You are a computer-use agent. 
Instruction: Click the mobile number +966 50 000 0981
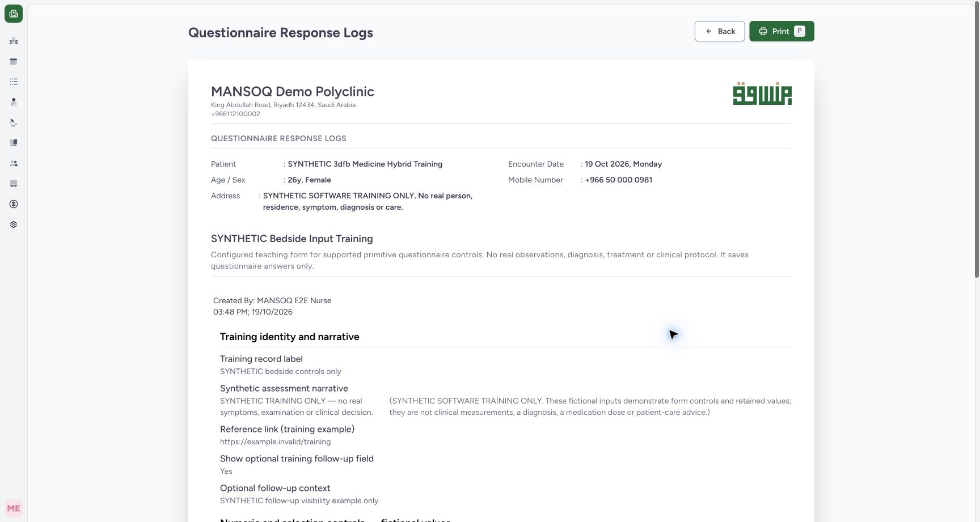tap(618, 180)
